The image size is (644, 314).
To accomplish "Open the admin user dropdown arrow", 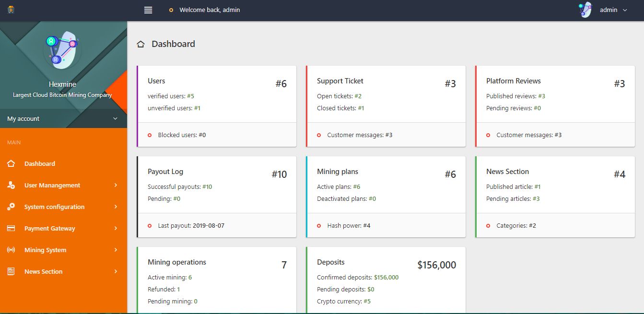I will click(x=625, y=10).
